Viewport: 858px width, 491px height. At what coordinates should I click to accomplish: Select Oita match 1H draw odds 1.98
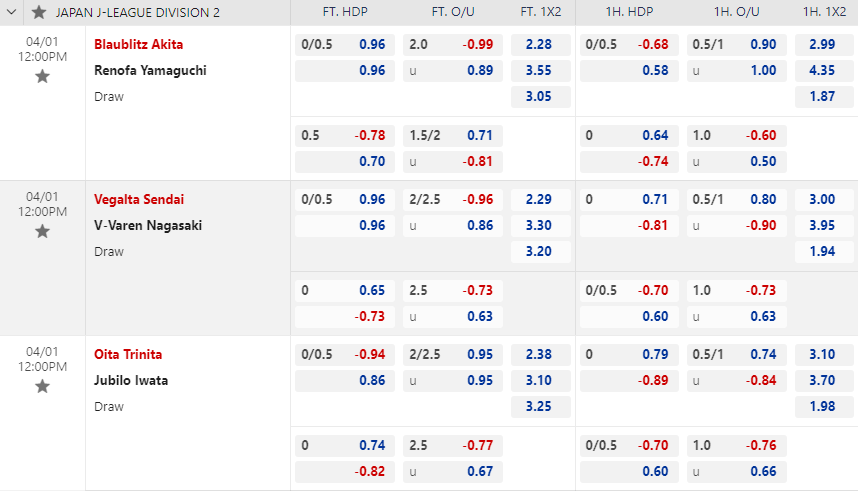824,406
